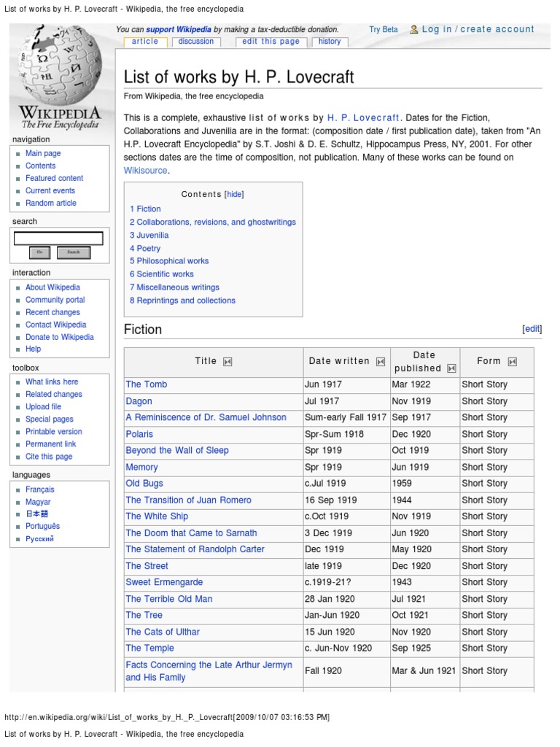Open the article tab
Screen dimensions: 560x747
click(x=145, y=42)
